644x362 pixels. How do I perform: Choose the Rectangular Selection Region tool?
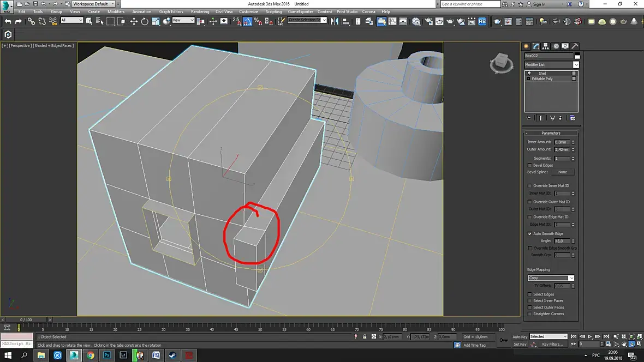pos(110,21)
